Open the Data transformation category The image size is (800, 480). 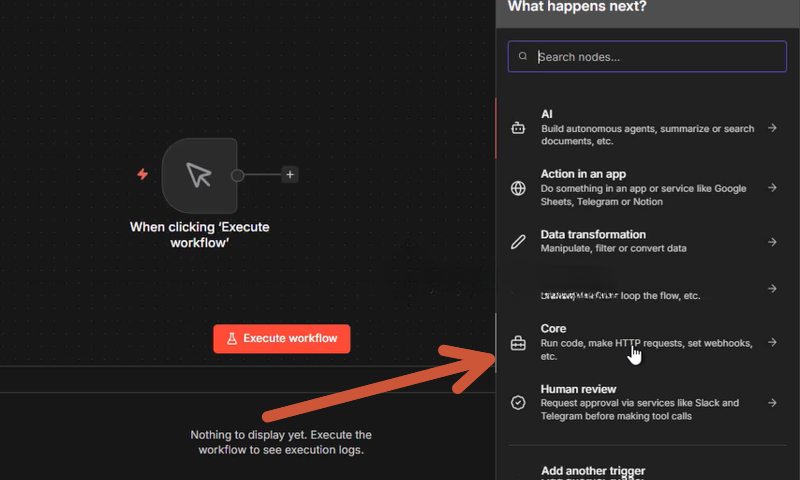(x=647, y=241)
